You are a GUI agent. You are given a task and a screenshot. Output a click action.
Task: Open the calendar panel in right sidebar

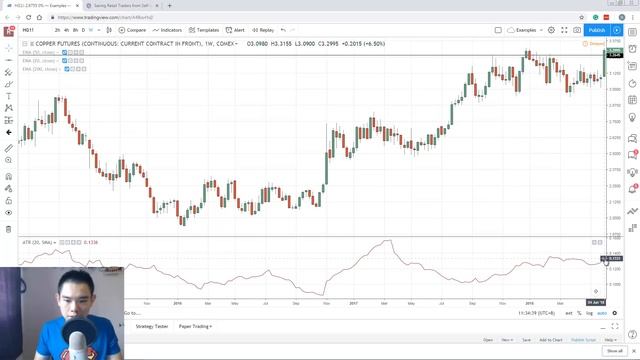[632, 100]
